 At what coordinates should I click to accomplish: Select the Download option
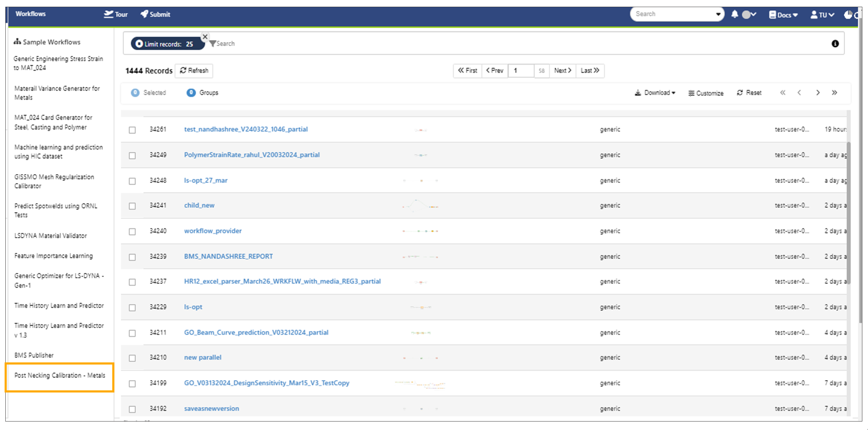point(655,93)
